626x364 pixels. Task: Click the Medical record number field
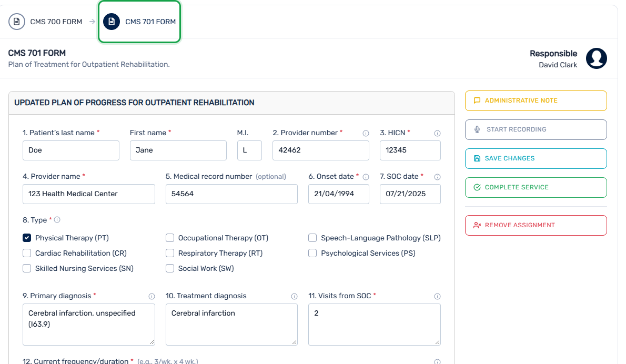point(231,194)
